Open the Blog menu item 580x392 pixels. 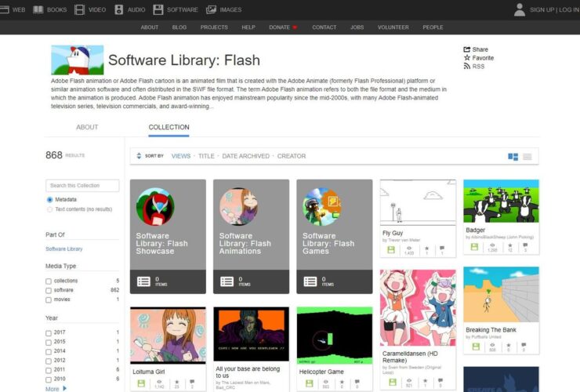(179, 27)
